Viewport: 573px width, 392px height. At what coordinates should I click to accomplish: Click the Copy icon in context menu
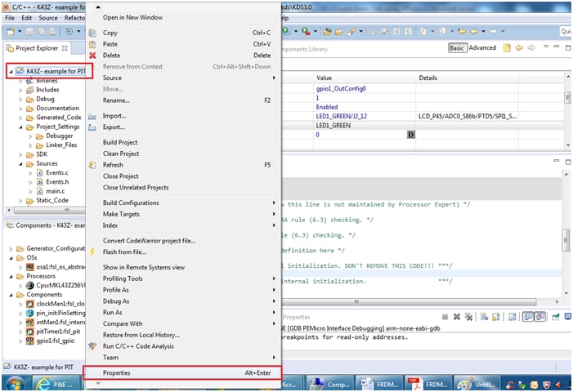[92, 33]
